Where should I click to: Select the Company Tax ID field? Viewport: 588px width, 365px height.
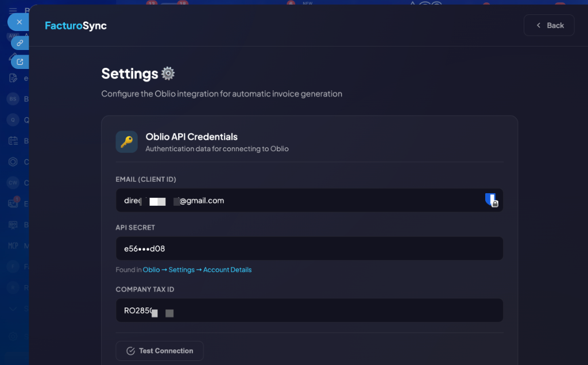pyautogui.click(x=309, y=311)
